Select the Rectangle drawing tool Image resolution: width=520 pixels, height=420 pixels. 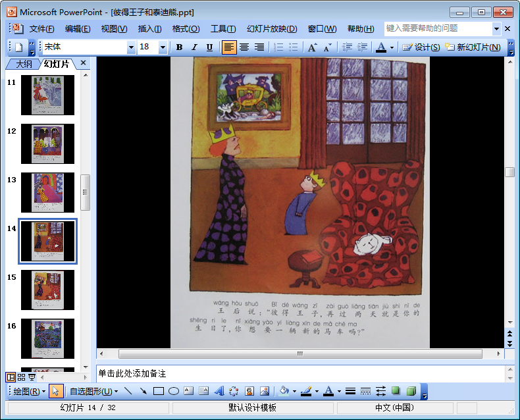click(x=159, y=392)
